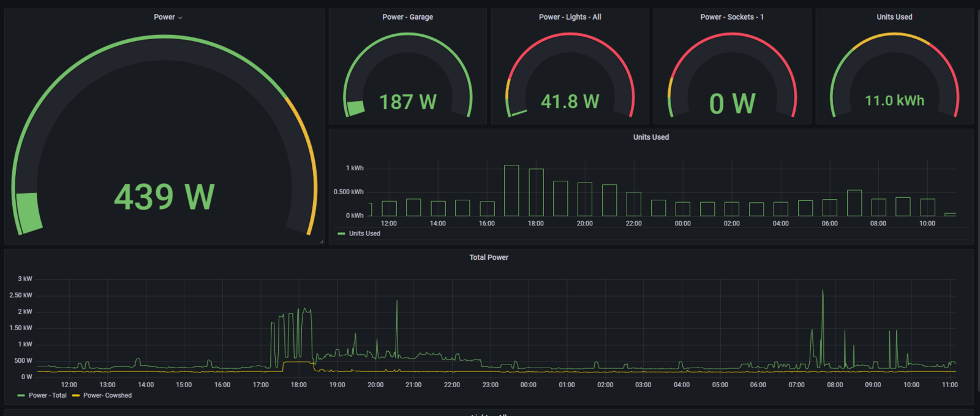Click the 439 W gauge reading

click(164, 197)
